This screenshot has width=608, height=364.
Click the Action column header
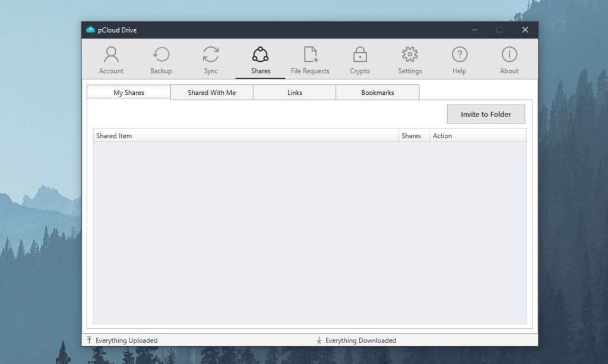pos(478,135)
